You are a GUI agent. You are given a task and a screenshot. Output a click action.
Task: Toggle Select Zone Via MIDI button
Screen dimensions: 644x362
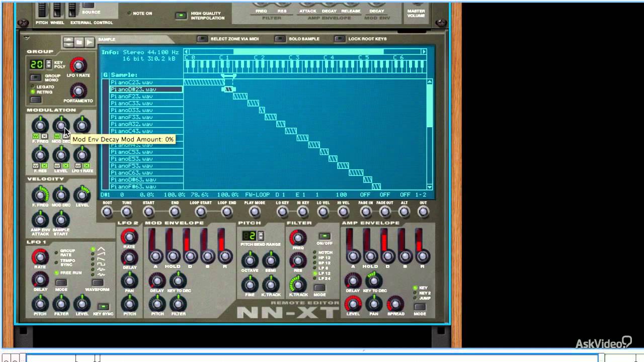coord(202,39)
